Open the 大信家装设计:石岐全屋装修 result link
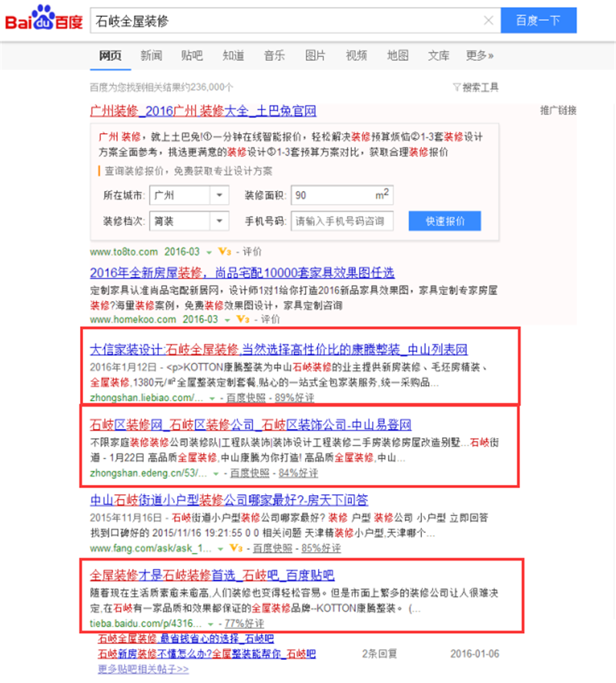Image resolution: width=616 pixels, height=683 pixels. (279, 350)
